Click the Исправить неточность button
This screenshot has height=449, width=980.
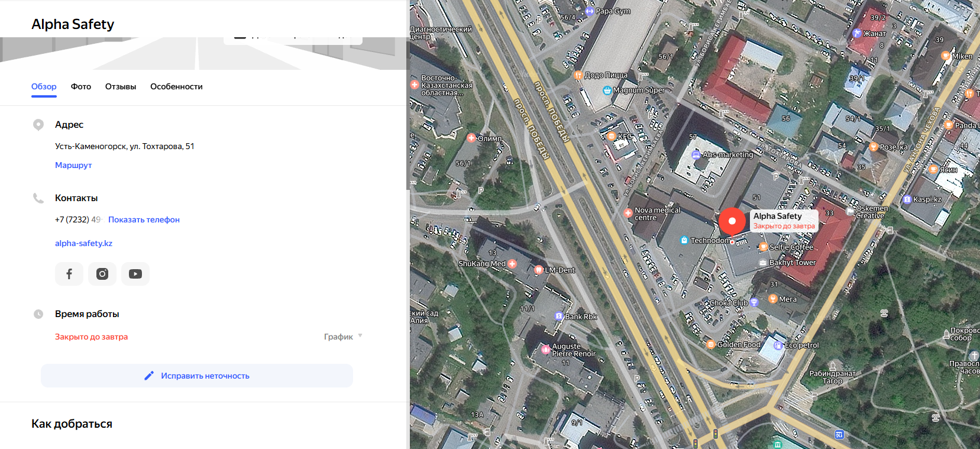pyautogui.click(x=197, y=376)
